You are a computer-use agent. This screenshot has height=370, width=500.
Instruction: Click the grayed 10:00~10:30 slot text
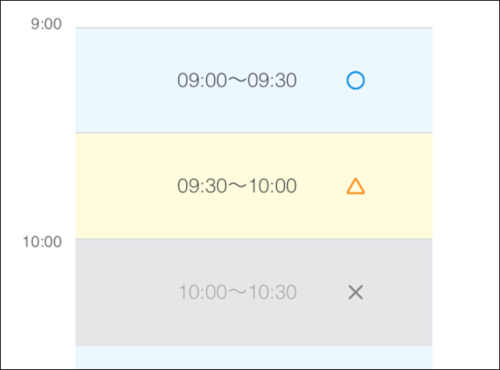coord(237,292)
